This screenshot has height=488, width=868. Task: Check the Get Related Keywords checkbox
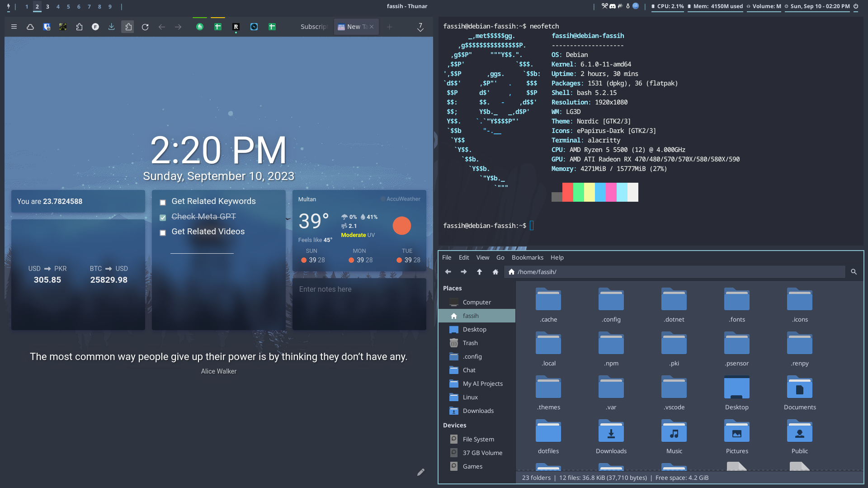(x=163, y=203)
